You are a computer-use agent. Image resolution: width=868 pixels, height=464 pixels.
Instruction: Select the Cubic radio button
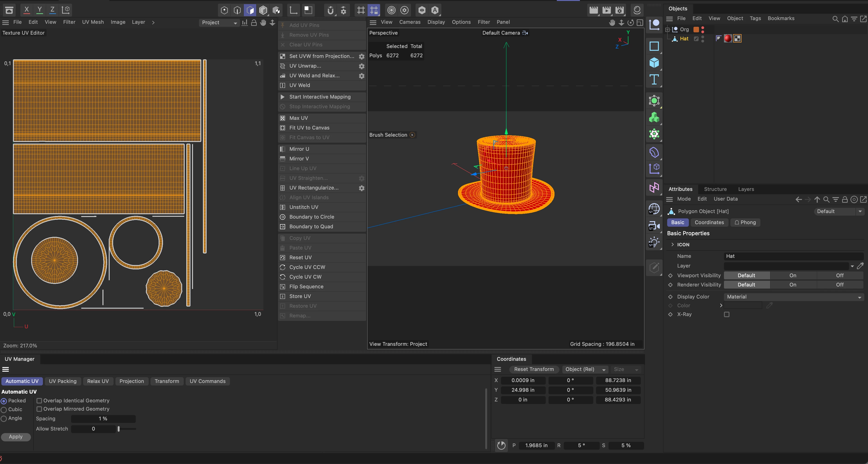click(x=4, y=410)
